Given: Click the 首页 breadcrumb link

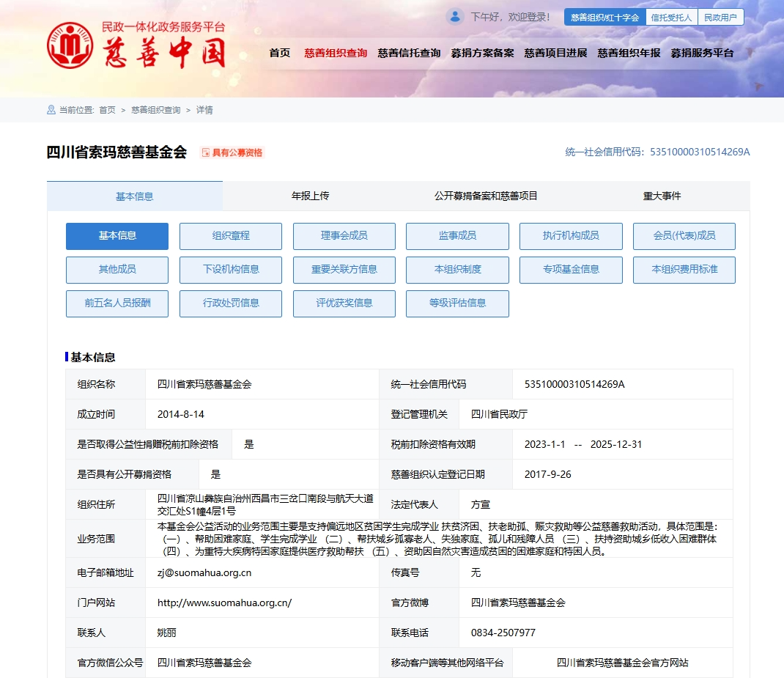Looking at the screenshot, I should [x=107, y=110].
